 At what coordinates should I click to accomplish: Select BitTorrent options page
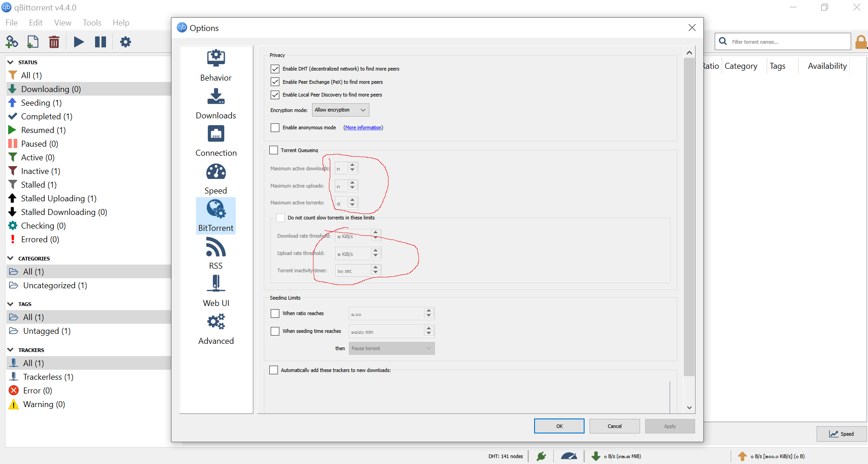click(216, 216)
